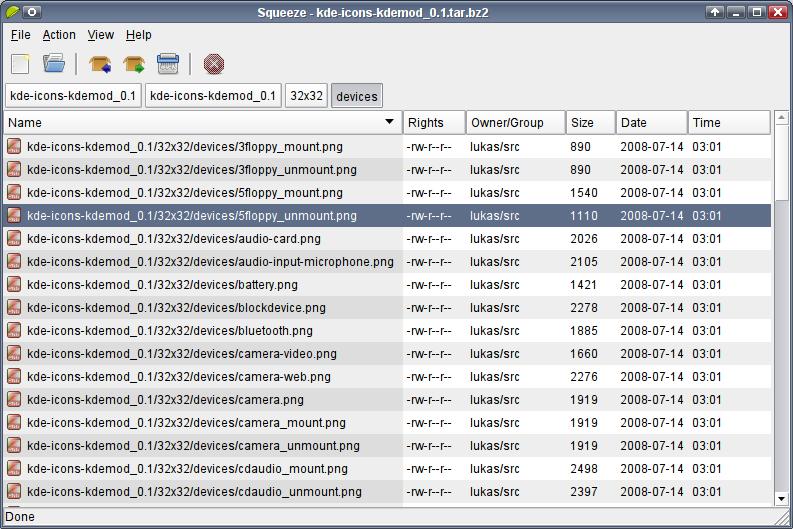
Task: Select the first kde-icons-kdemod_0.1 path button
Action: click(73, 96)
